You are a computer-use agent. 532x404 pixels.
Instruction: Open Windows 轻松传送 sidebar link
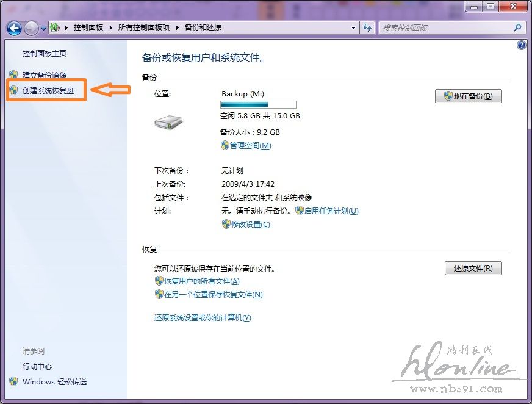(55, 381)
